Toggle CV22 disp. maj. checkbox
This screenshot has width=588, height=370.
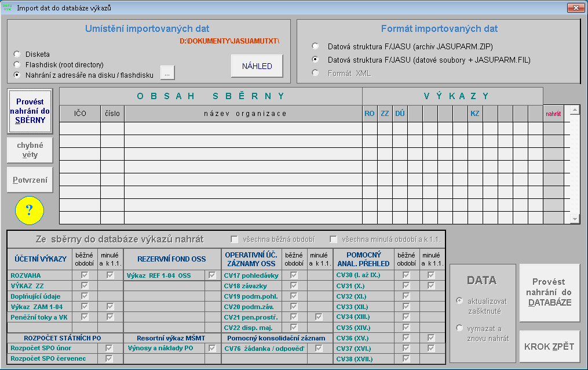click(x=294, y=328)
